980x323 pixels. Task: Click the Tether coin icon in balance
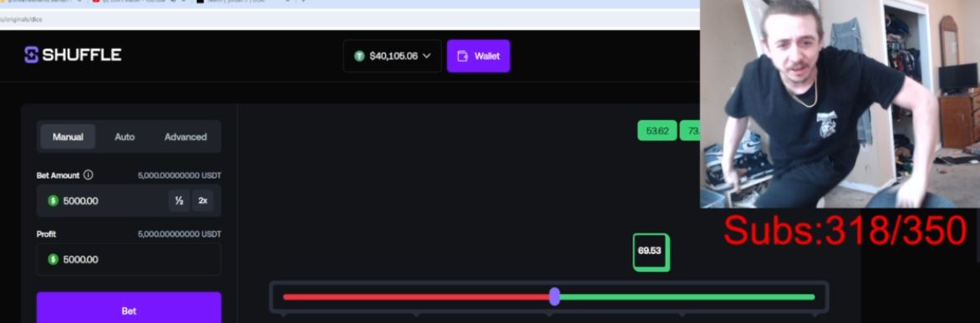[359, 56]
